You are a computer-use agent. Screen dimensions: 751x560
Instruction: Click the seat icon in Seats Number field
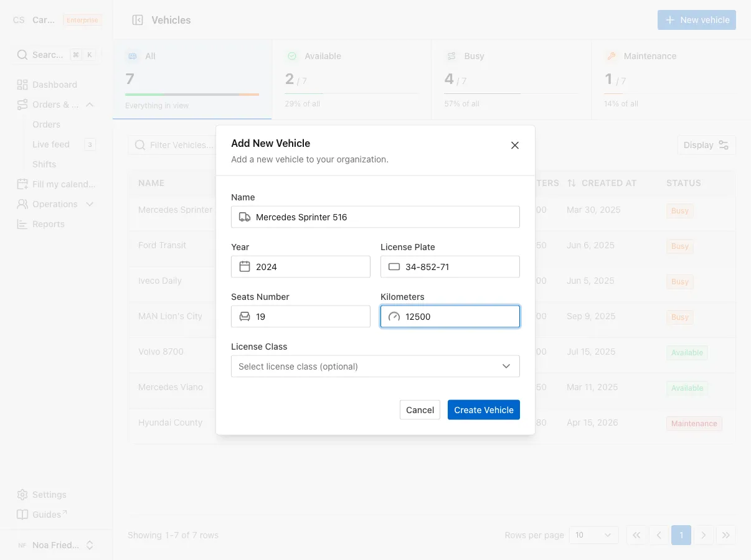[245, 317]
